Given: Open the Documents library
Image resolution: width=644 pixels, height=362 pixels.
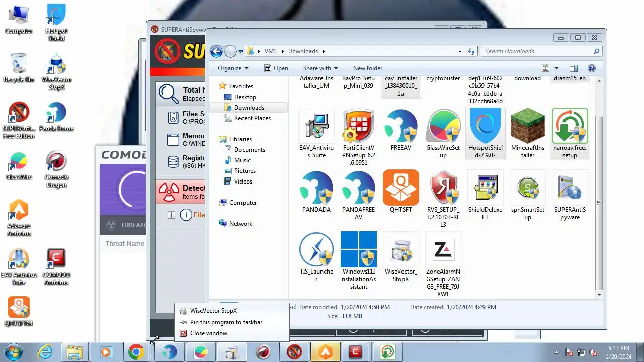Looking at the screenshot, I should point(250,150).
